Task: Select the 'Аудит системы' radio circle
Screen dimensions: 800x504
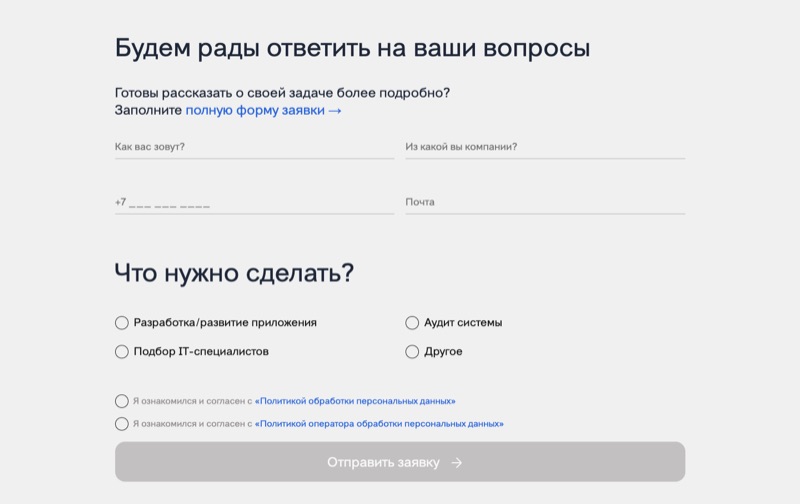Action: (x=412, y=323)
